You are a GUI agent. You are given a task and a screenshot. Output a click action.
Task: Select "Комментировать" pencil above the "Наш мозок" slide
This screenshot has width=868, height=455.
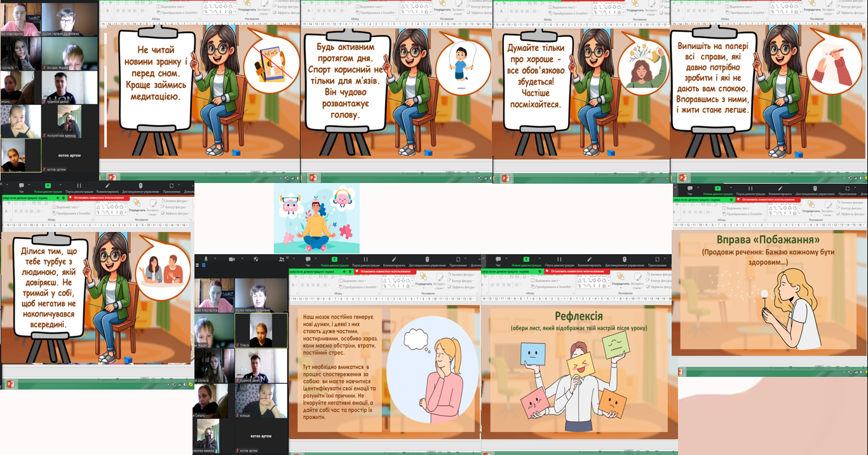pyautogui.click(x=394, y=261)
